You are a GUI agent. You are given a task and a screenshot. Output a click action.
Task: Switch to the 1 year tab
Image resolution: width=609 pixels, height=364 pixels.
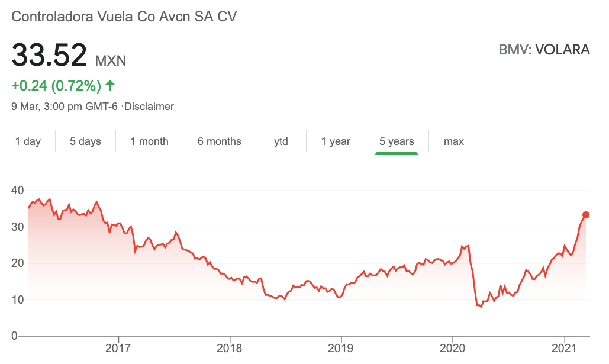(x=336, y=141)
